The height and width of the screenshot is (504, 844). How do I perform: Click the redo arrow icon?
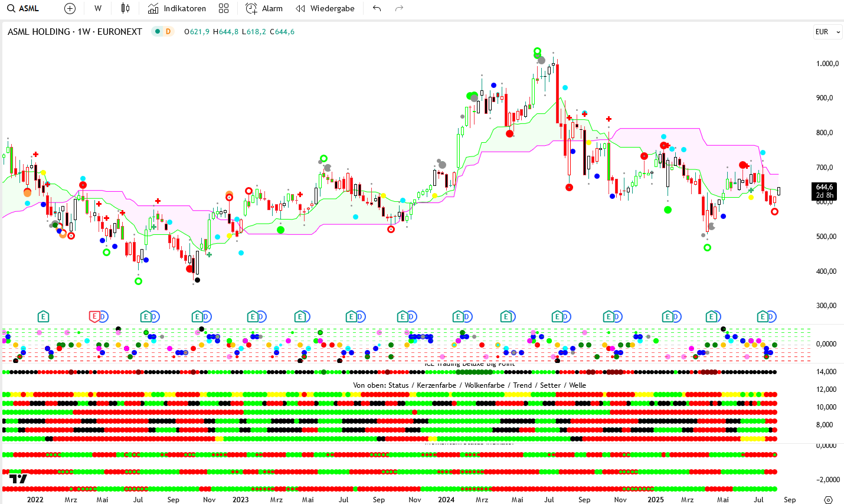[x=399, y=8]
